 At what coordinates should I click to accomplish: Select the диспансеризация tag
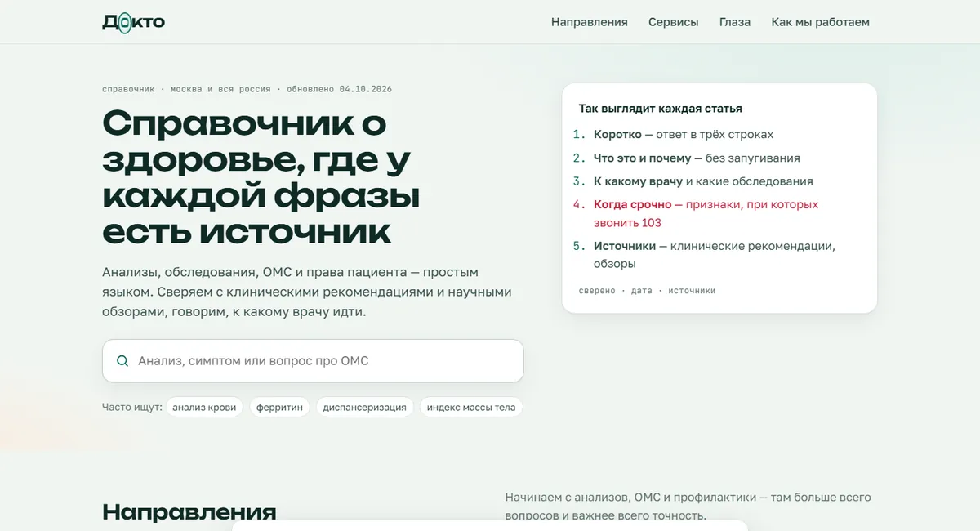coord(364,407)
